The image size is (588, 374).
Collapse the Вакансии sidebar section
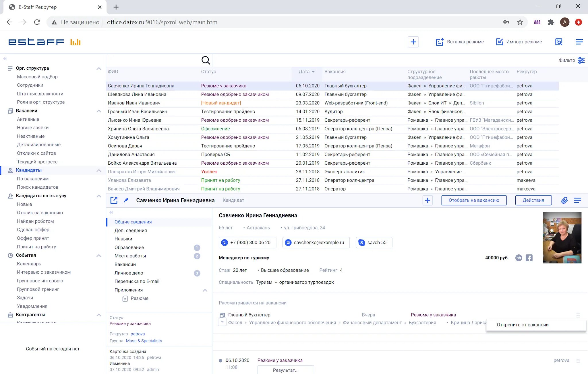coord(99,111)
